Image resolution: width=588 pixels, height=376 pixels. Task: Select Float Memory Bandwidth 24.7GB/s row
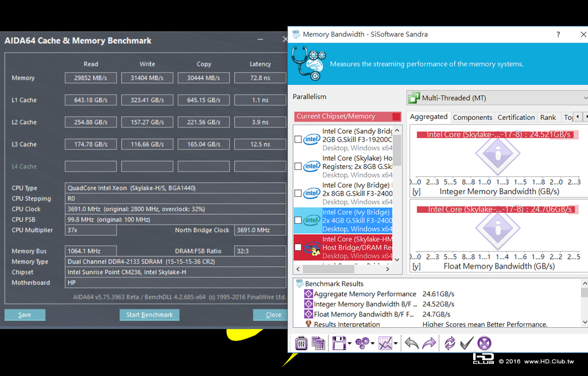click(378, 314)
